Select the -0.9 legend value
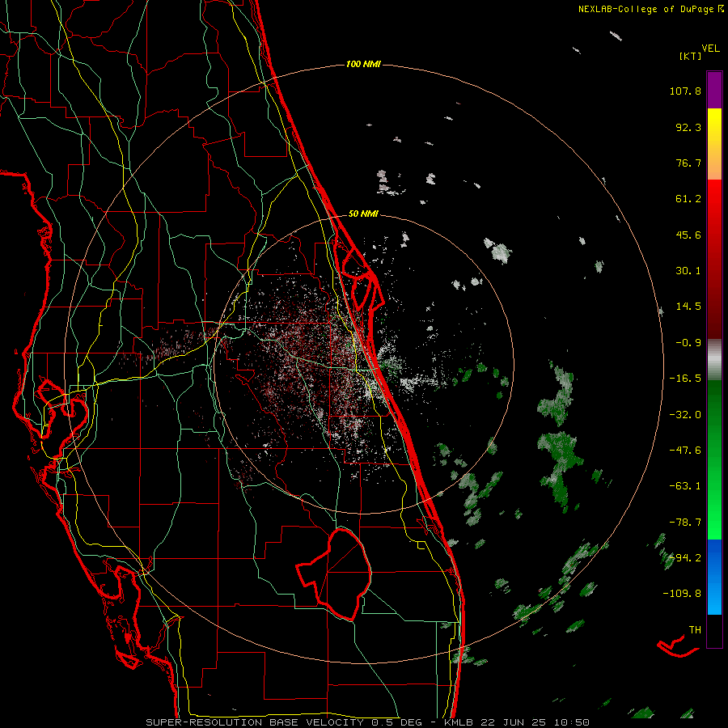The height and width of the screenshot is (728, 728). [x=688, y=343]
